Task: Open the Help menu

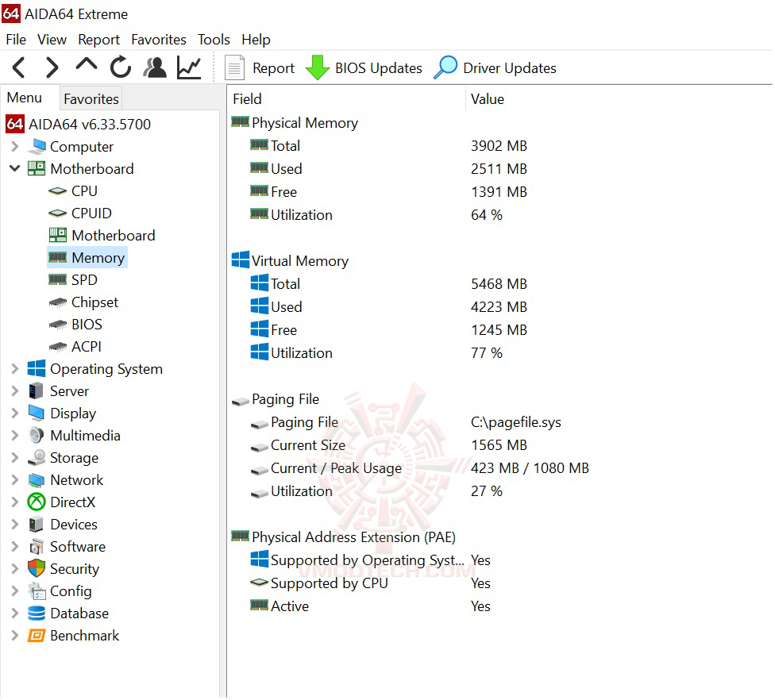Action: 256,40
